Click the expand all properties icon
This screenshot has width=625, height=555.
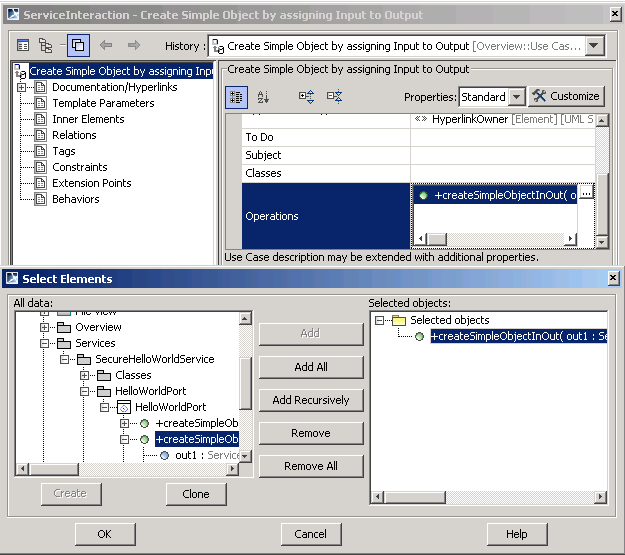[307, 97]
